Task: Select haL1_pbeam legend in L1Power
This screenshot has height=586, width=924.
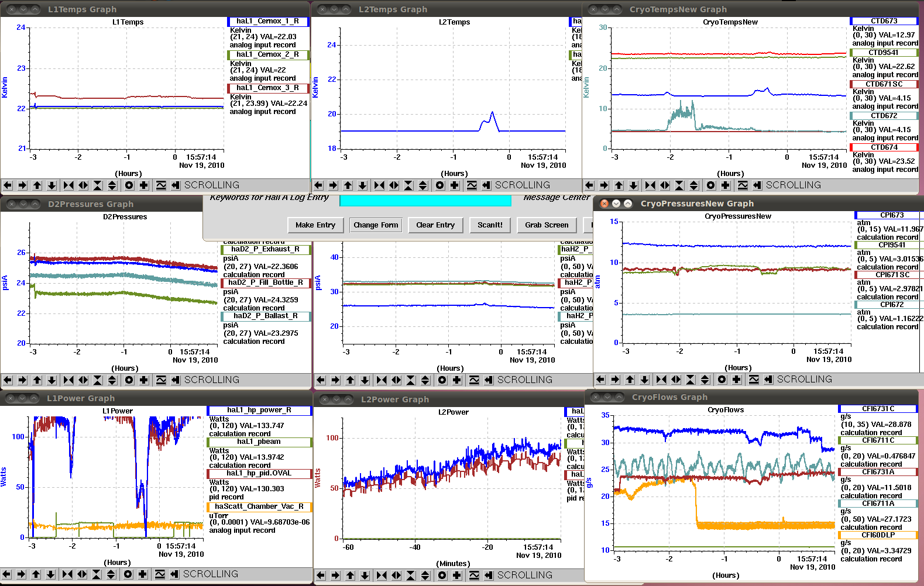Action: [259, 442]
